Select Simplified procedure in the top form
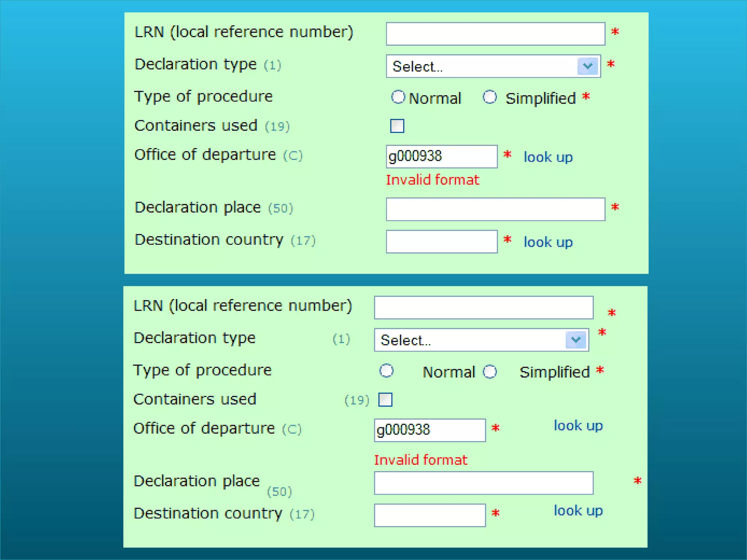 point(489,97)
